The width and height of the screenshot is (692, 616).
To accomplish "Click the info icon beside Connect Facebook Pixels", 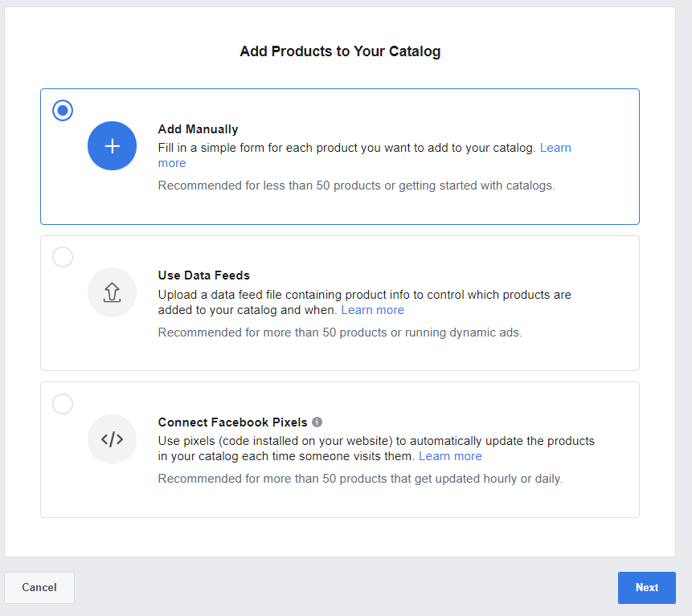I will coord(317,422).
